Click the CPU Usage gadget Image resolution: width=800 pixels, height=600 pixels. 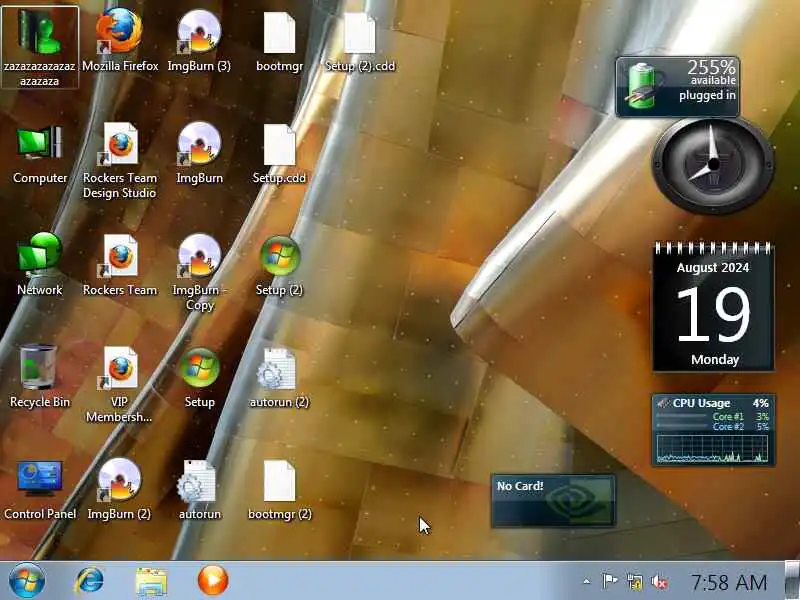[x=713, y=430]
